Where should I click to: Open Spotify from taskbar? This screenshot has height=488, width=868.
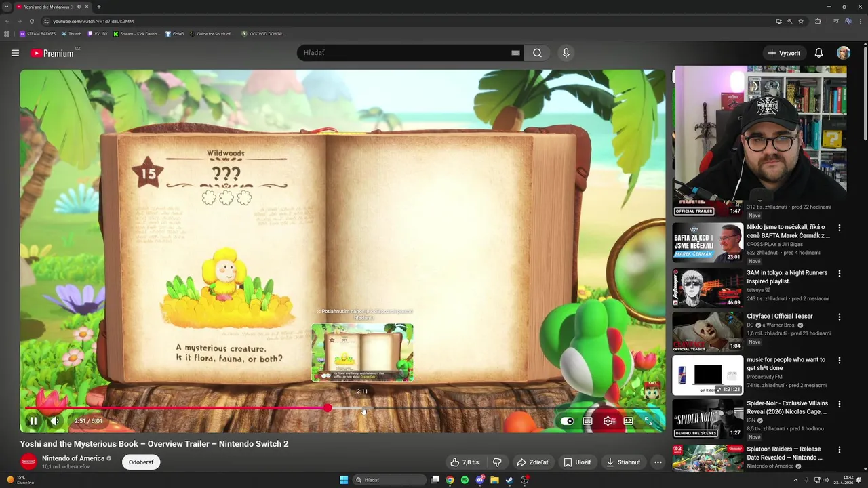(x=465, y=480)
